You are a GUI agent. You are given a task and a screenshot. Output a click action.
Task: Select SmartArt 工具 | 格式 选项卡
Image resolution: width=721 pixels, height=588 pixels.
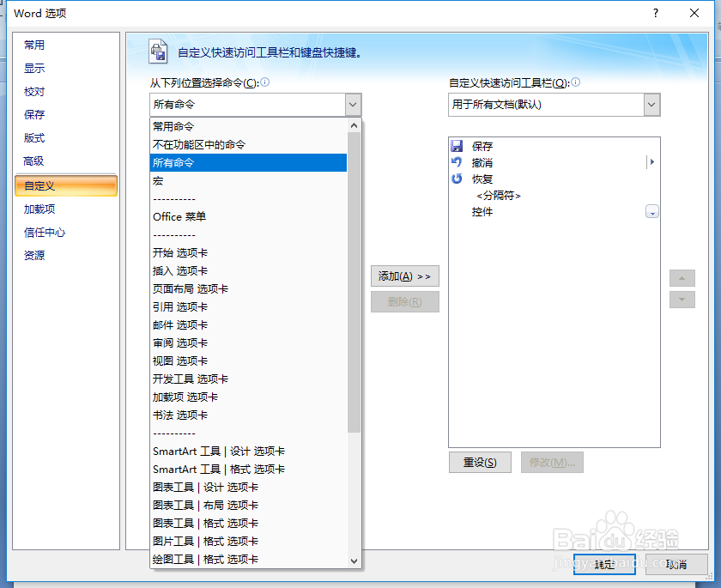(248, 469)
